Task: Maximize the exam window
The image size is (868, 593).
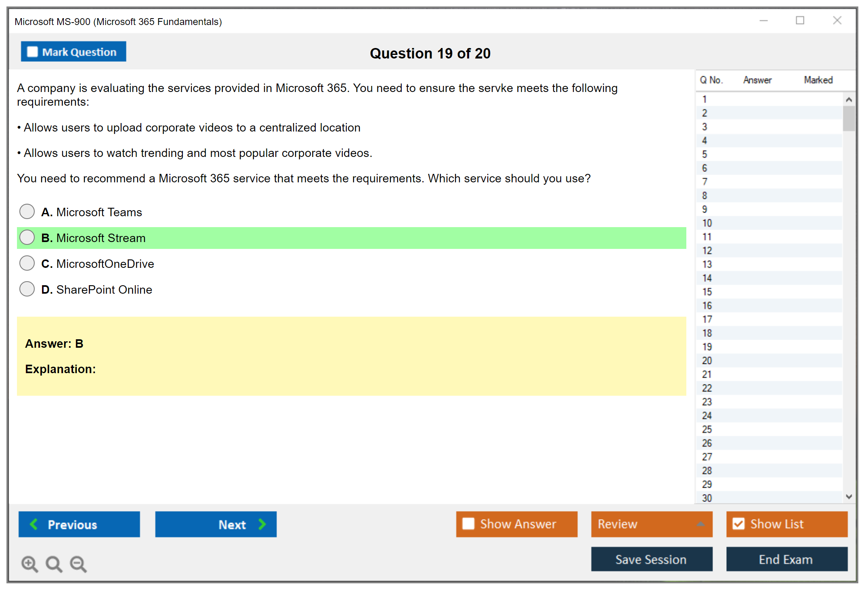Action: [x=800, y=21]
